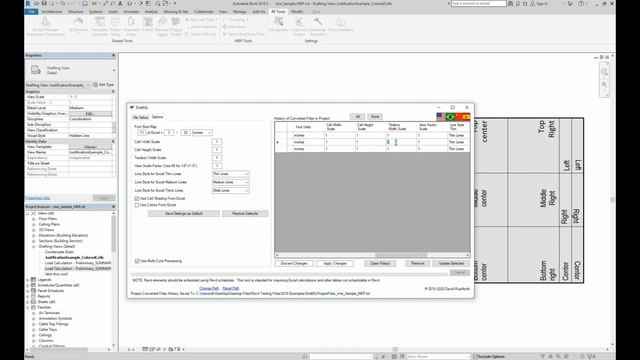Click the Documentation book icon in ribbon
The height and width of the screenshot is (360, 640).
click(341, 21)
